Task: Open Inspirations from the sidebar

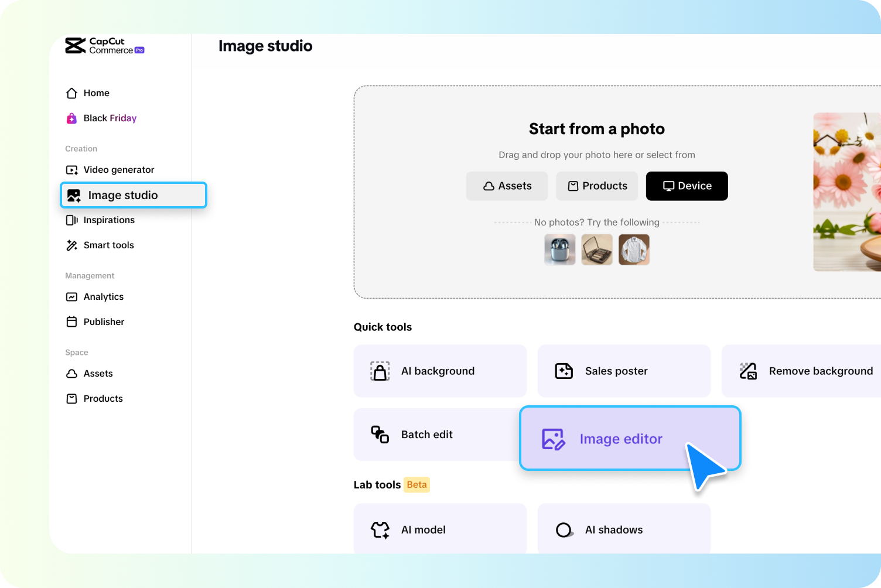Action: [109, 220]
